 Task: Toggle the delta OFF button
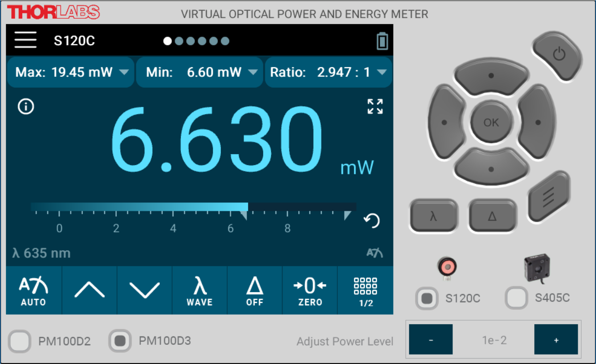click(255, 291)
